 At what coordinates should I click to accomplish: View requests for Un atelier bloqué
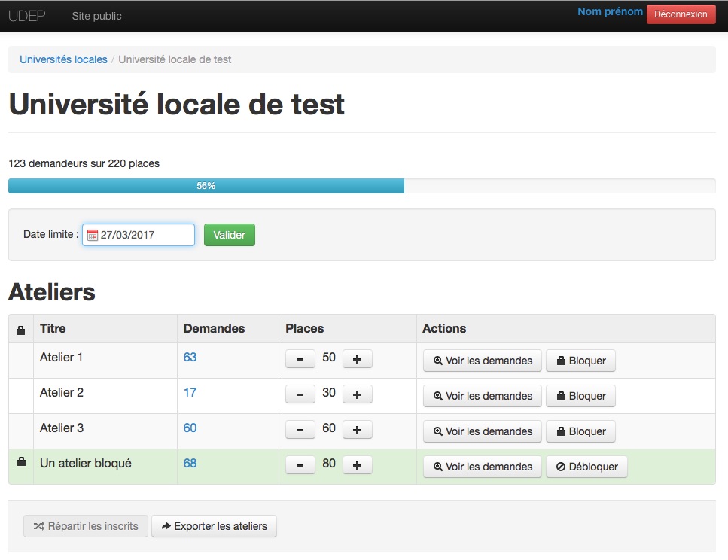(483, 467)
